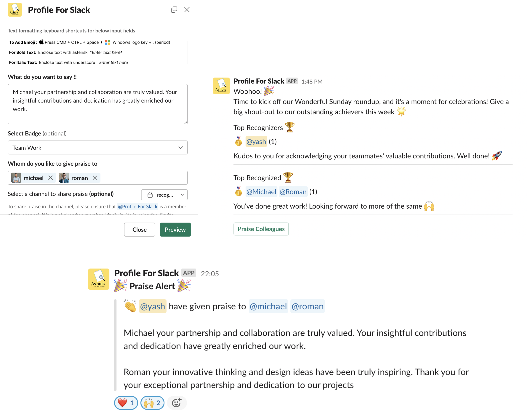The width and height of the screenshot is (527, 420).
Task: Open the Select Badge dropdown showing Team Work
Action: [x=97, y=148]
